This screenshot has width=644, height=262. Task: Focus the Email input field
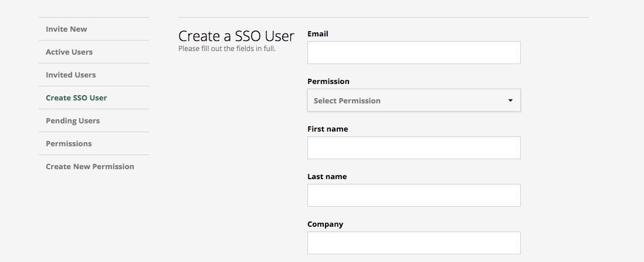(413, 53)
